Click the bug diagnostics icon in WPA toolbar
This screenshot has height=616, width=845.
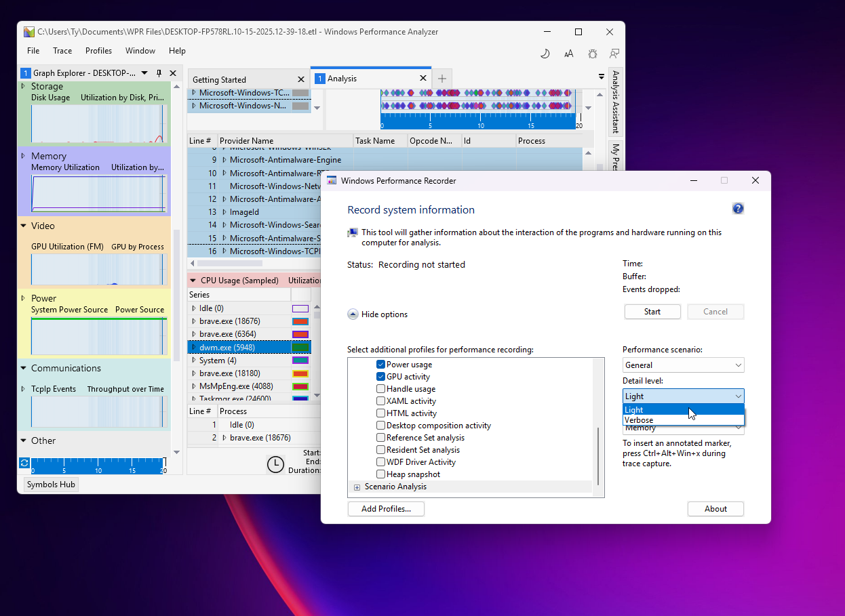click(x=592, y=54)
